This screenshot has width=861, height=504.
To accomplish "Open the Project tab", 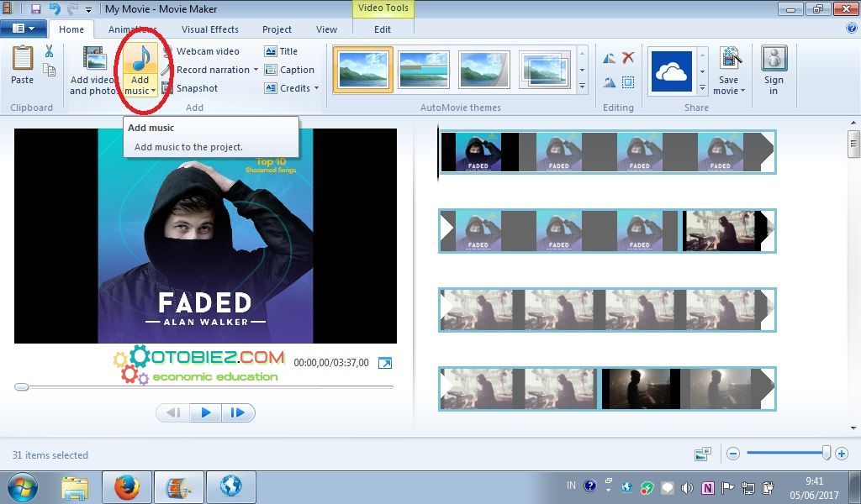I will [277, 29].
